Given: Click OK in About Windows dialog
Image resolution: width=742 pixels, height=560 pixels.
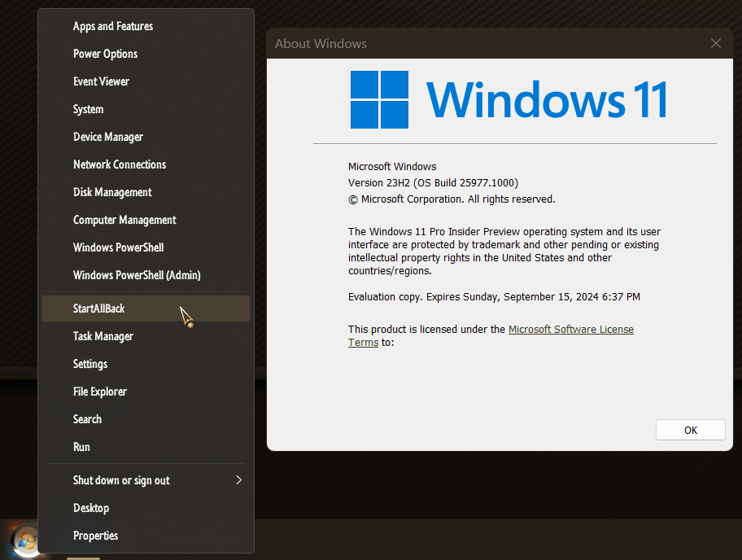Looking at the screenshot, I should pyautogui.click(x=691, y=430).
